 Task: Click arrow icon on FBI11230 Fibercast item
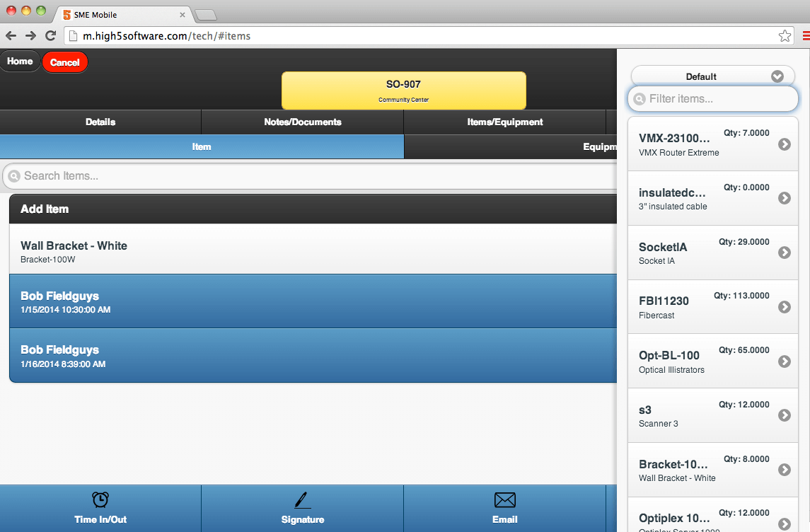[x=784, y=307]
